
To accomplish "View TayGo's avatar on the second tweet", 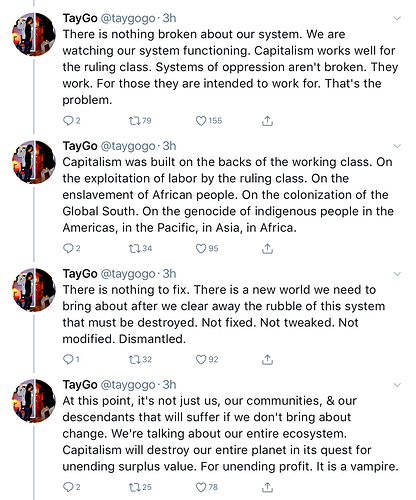I will (34, 162).
